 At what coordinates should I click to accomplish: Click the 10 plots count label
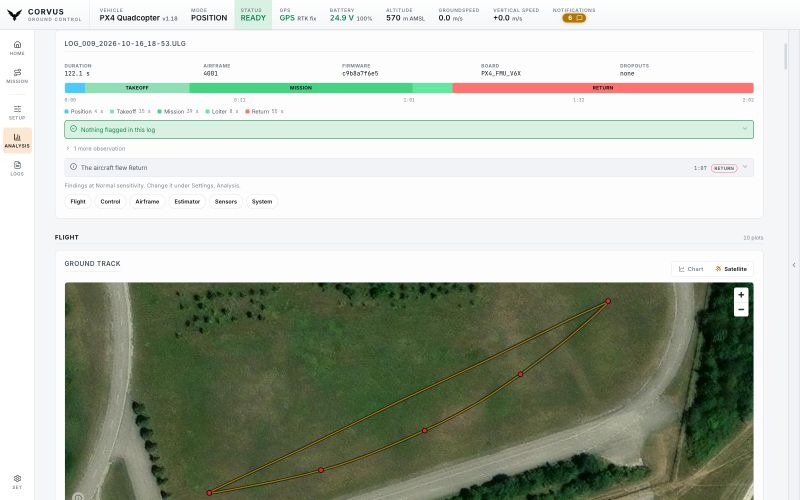(753, 238)
